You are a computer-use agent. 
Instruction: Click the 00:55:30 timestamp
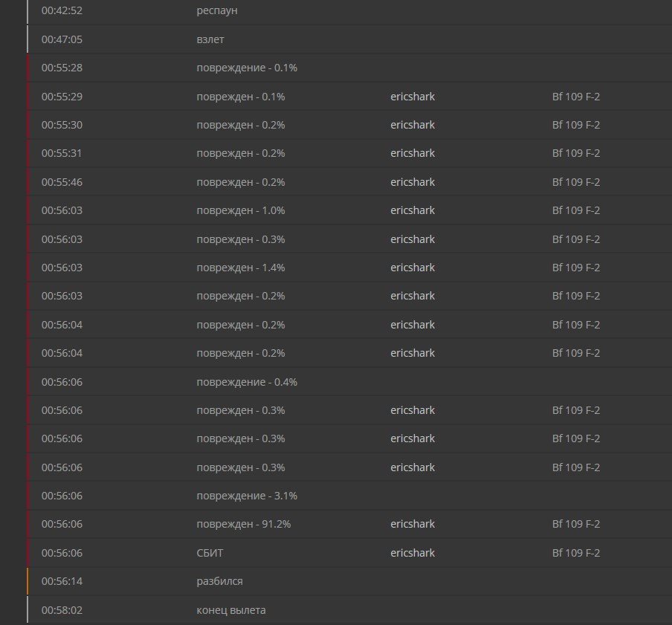62,125
